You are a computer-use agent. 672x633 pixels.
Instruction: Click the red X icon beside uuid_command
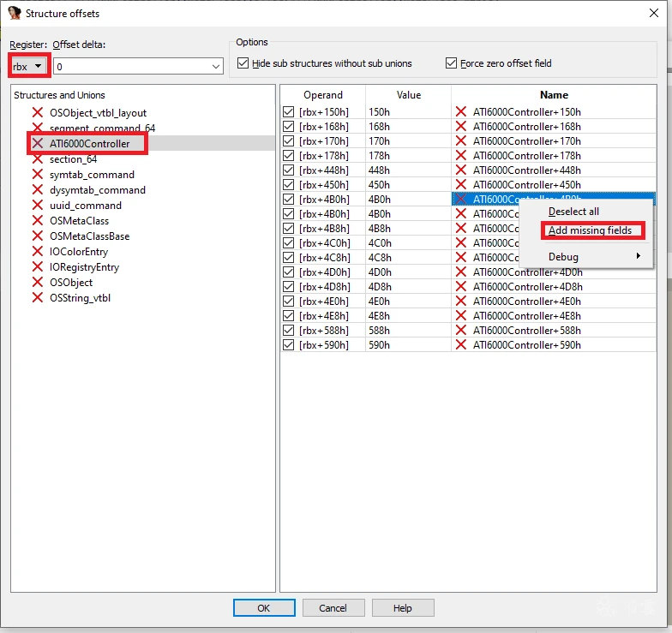click(38, 206)
